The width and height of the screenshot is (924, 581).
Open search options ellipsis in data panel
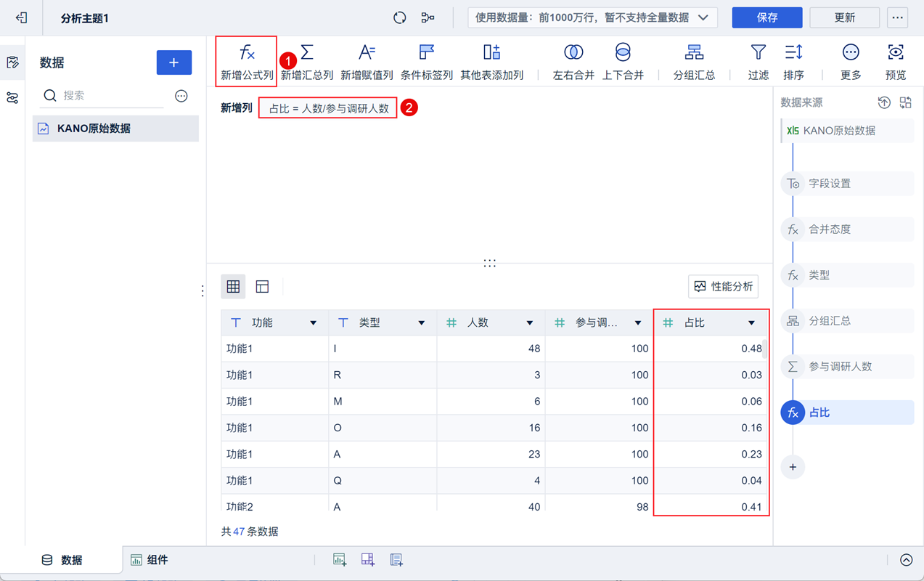tap(181, 96)
